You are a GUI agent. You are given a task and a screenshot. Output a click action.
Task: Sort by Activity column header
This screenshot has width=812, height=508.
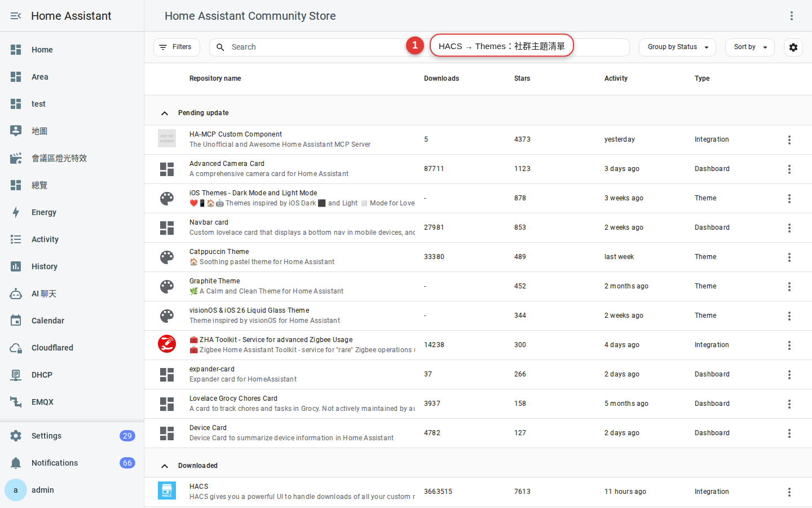click(x=616, y=78)
